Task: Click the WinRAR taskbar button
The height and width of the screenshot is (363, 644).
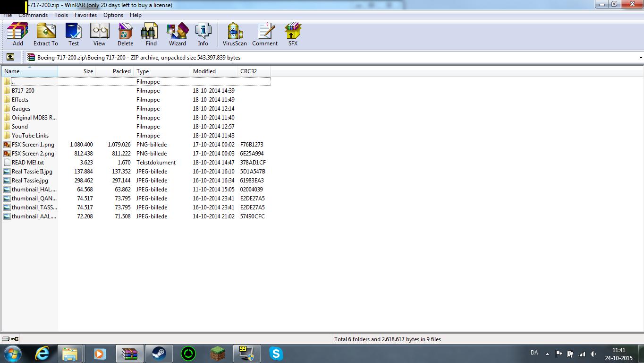Action: (129, 354)
